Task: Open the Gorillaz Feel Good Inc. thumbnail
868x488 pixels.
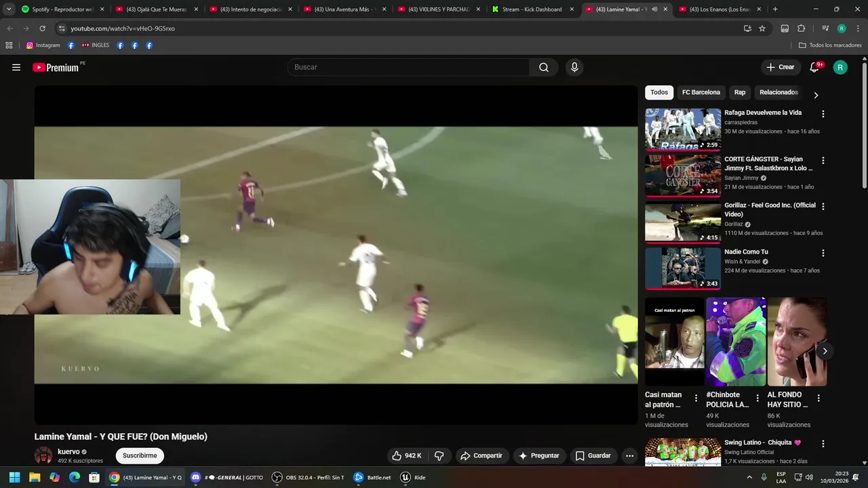Action: 683,221
